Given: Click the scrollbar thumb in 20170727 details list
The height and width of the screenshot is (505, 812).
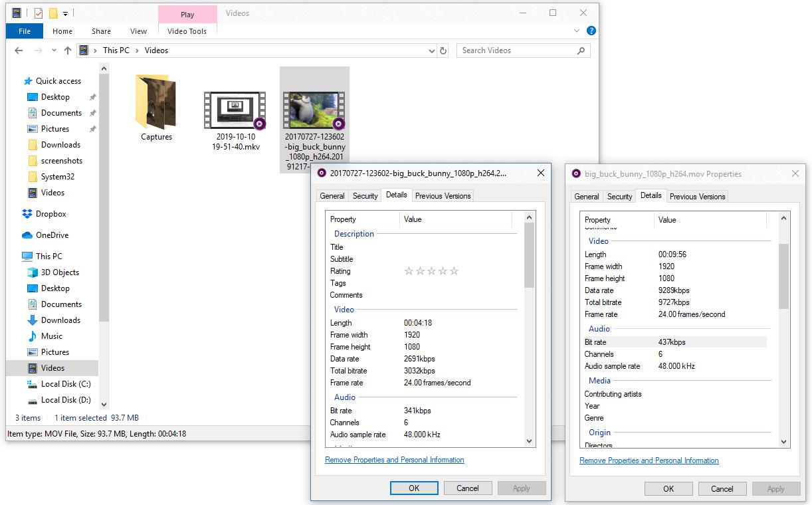Looking at the screenshot, I should [529, 256].
